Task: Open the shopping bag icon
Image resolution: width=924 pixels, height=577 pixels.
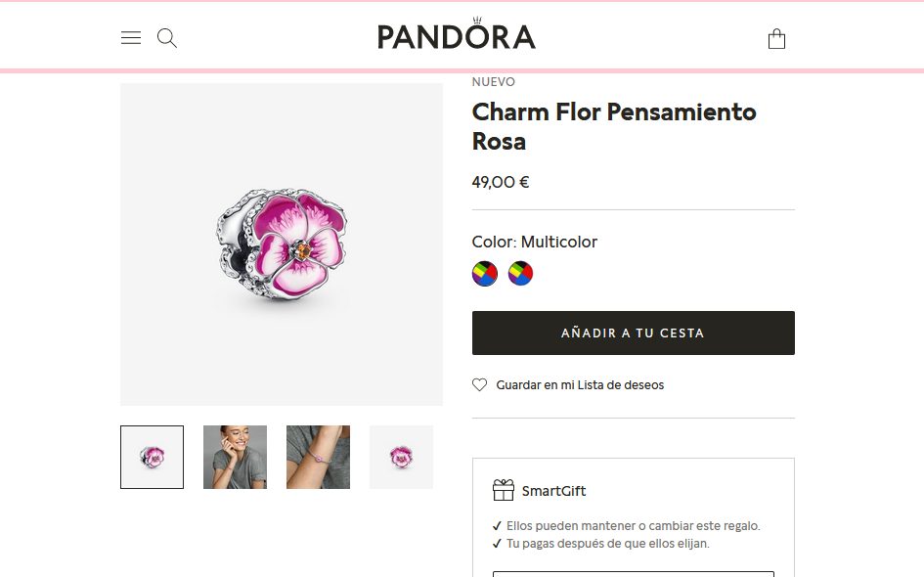Action: pos(776,39)
